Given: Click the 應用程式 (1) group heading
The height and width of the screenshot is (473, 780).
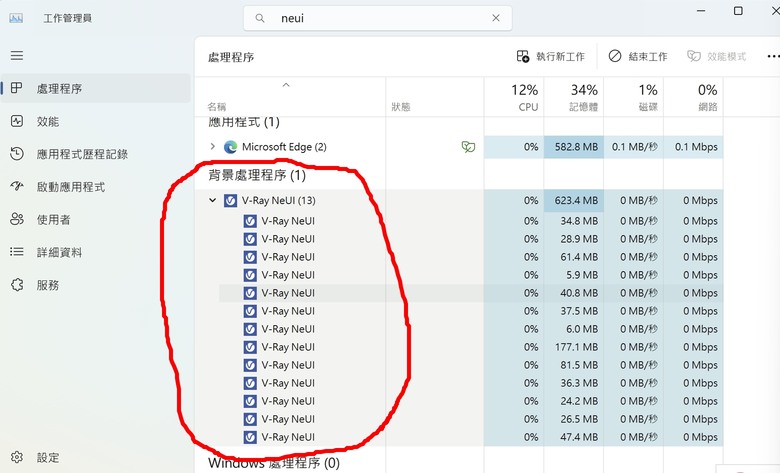Looking at the screenshot, I should pos(244,122).
